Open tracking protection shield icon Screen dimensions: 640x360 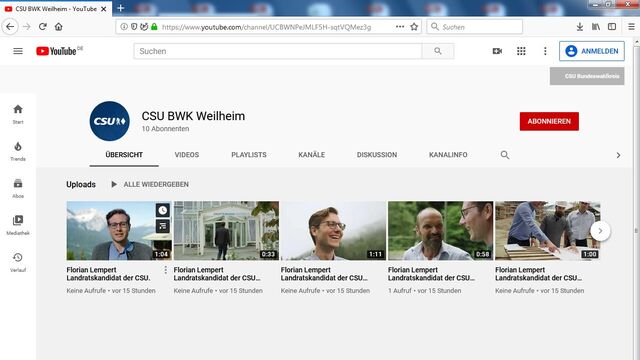[134, 27]
